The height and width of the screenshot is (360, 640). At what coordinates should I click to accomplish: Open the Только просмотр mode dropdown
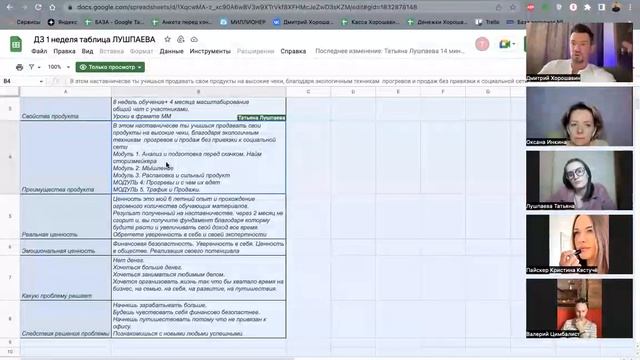[110, 67]
